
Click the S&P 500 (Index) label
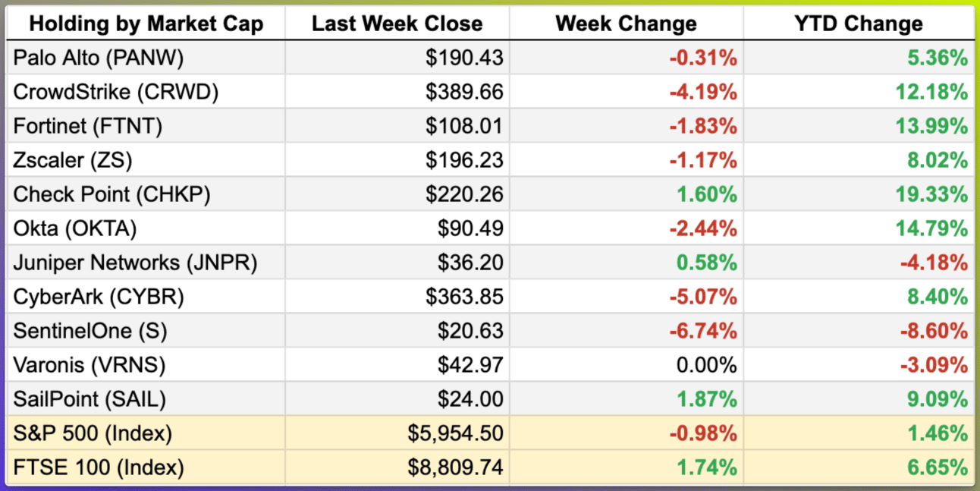(x=93, y=433)
